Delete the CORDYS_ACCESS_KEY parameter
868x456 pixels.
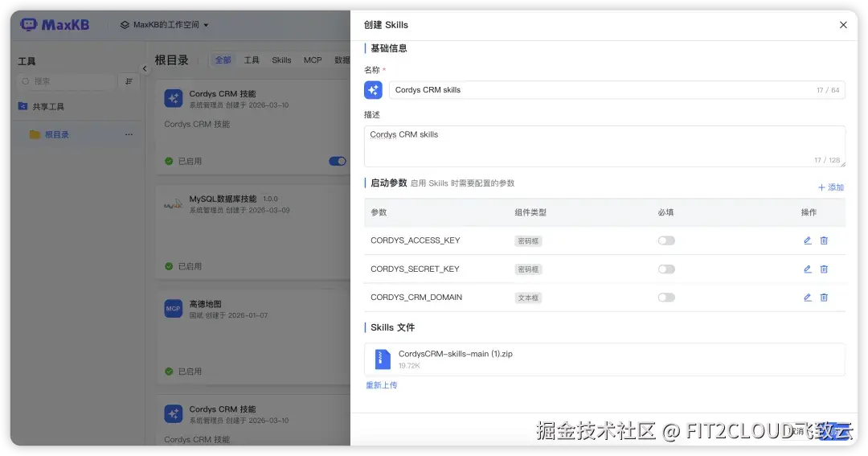(x=824, y=240)
